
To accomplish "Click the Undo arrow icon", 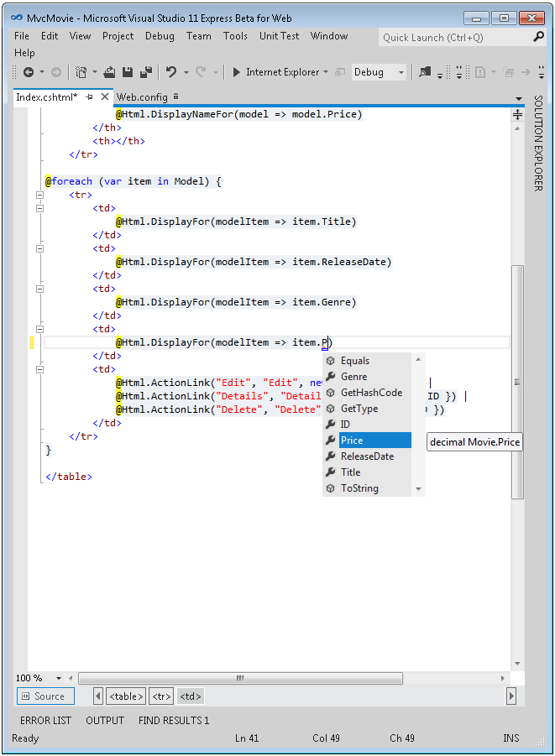I will pos(170,72).
